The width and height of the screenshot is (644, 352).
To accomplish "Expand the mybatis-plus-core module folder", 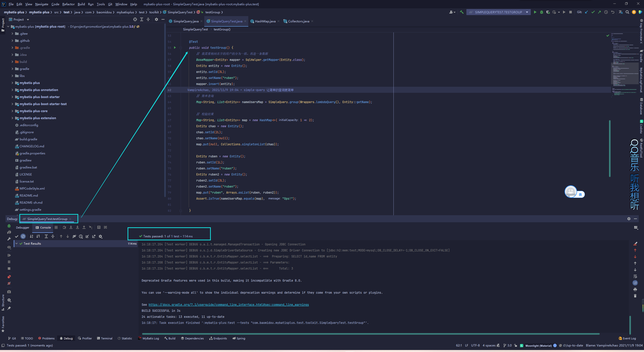I will [12, 111].
